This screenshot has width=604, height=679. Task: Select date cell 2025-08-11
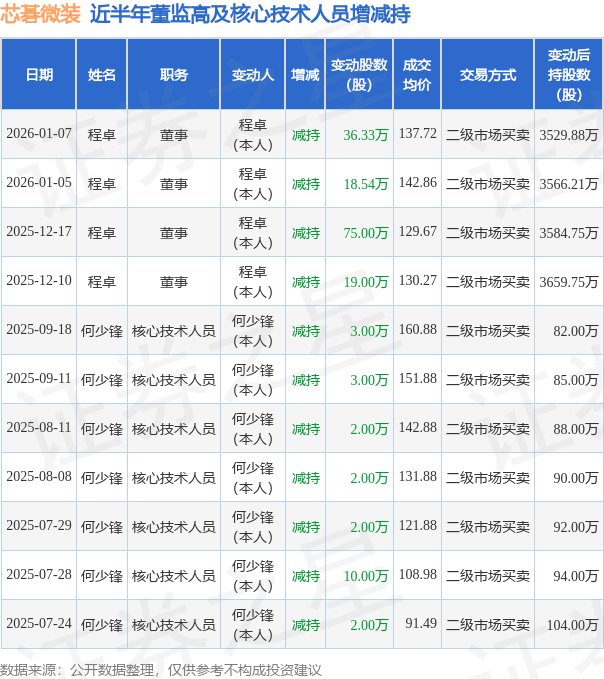click(39, 427)
